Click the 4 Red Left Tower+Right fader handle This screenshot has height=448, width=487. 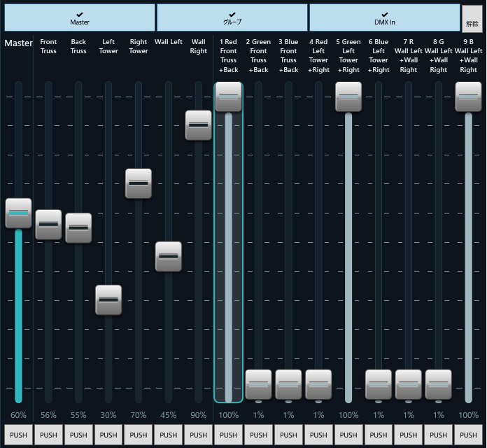[318, 384]
